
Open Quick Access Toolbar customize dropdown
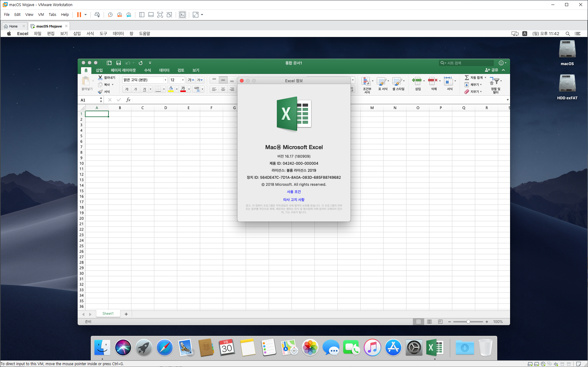[150, 63]
